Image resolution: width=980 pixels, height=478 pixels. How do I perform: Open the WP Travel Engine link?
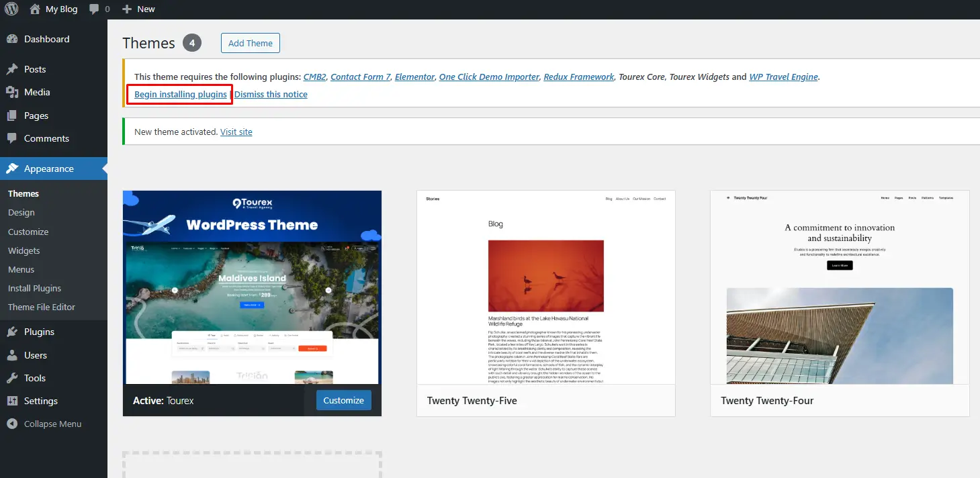(784, 77)
